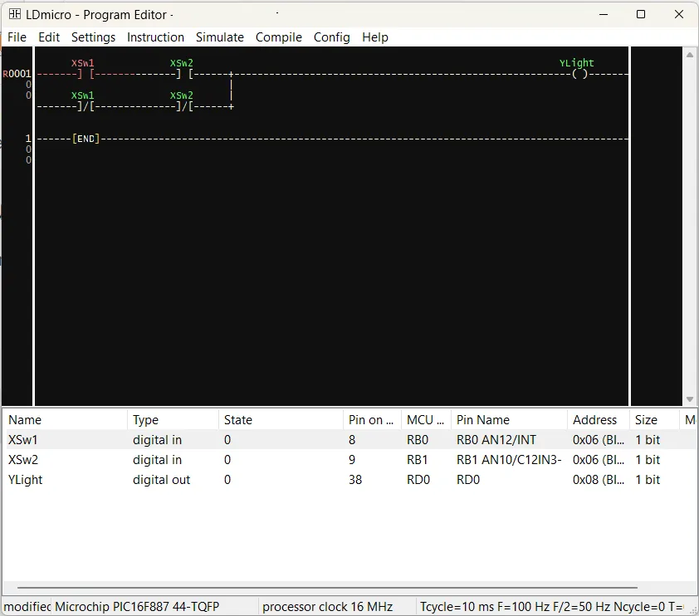Open the File menu

coord(17,37)
